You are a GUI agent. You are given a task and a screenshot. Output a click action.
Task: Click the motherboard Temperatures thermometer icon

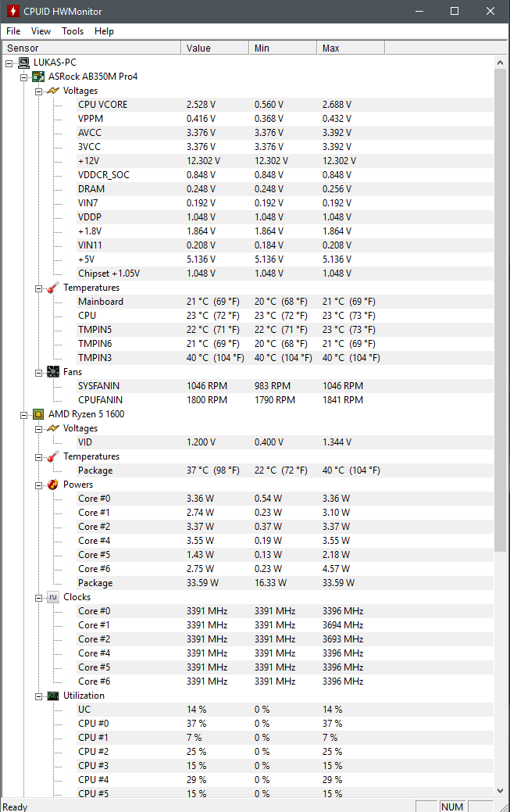point(53,288)
